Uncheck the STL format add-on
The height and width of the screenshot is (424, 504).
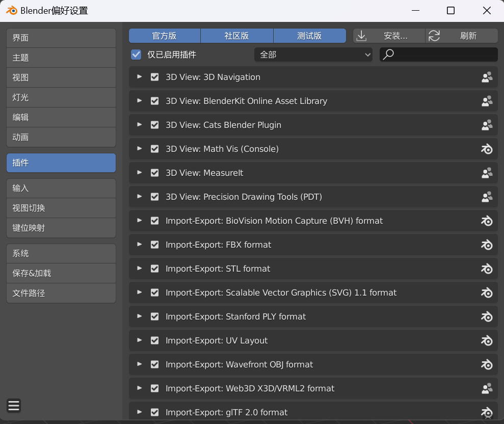tap(154, 269)
